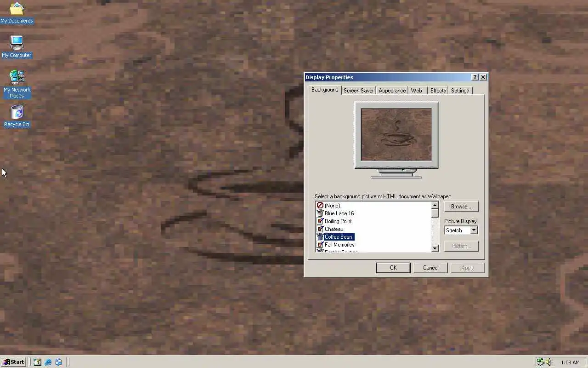588x368 pixels.
Task: Confirm with the OK button
Action: tap(393, 268)
